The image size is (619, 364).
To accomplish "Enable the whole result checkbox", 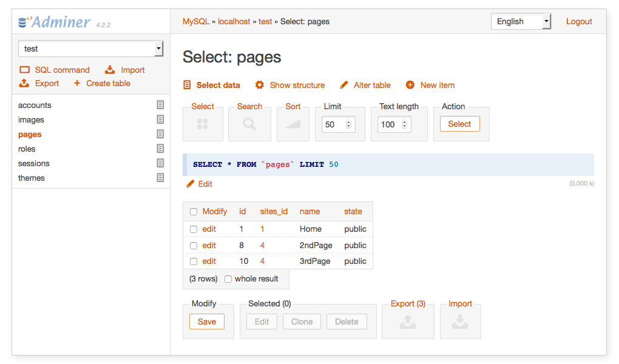I will (x=228, y=278).
